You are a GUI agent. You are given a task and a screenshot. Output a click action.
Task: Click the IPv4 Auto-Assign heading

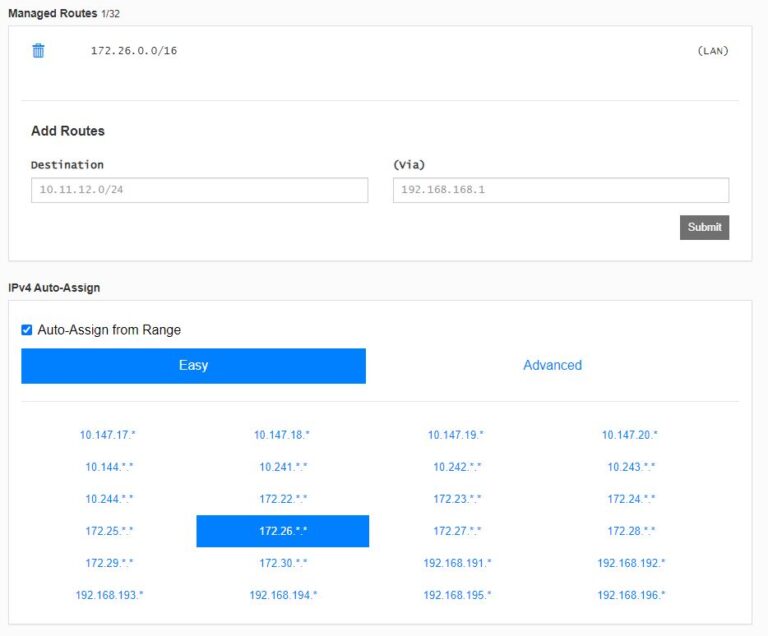pyautogui.click(x=54, y=288)
